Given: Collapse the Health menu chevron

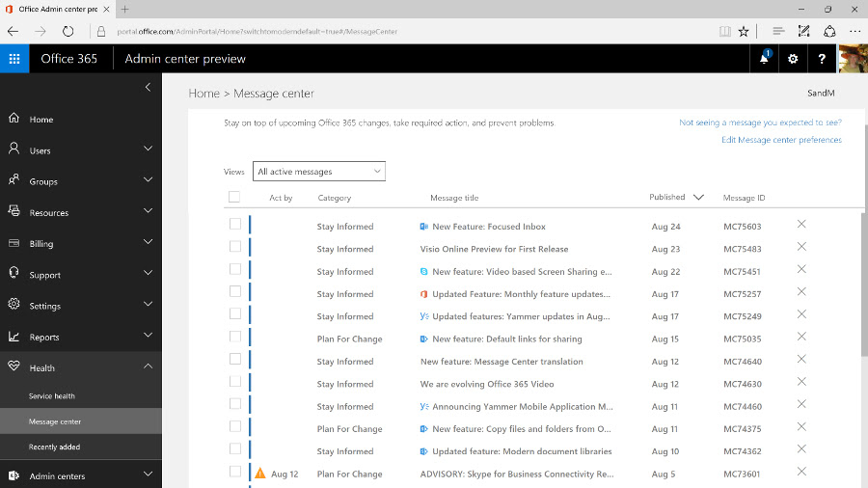Looking at the screenshot, I should (148, 366).
